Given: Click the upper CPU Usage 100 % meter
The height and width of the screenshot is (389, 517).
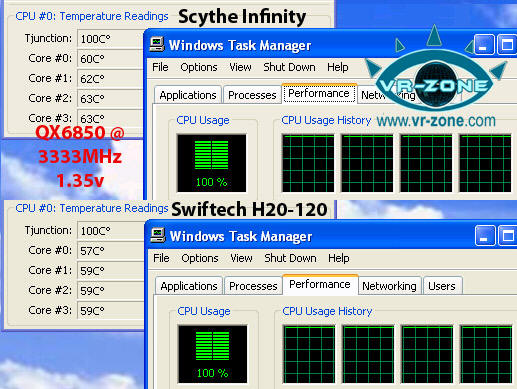Looking at the screenshot, I should 212,163.
